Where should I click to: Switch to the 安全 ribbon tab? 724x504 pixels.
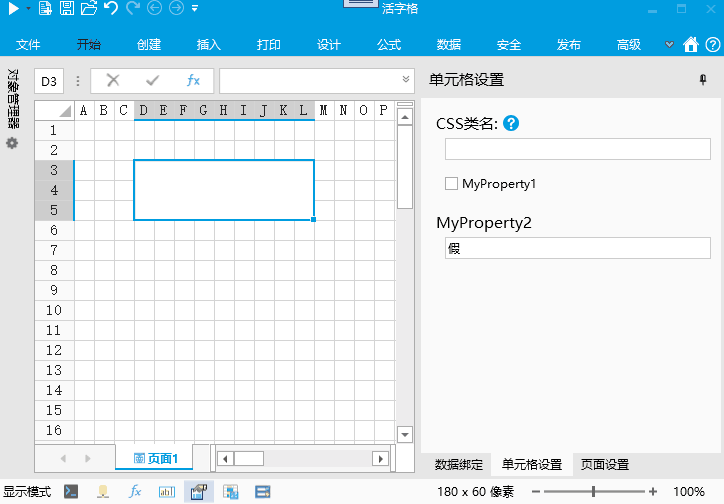(x=509, y=45)
